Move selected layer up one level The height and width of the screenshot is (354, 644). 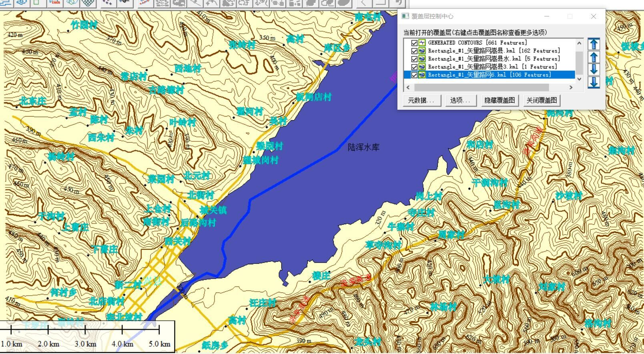coord(594,56)
